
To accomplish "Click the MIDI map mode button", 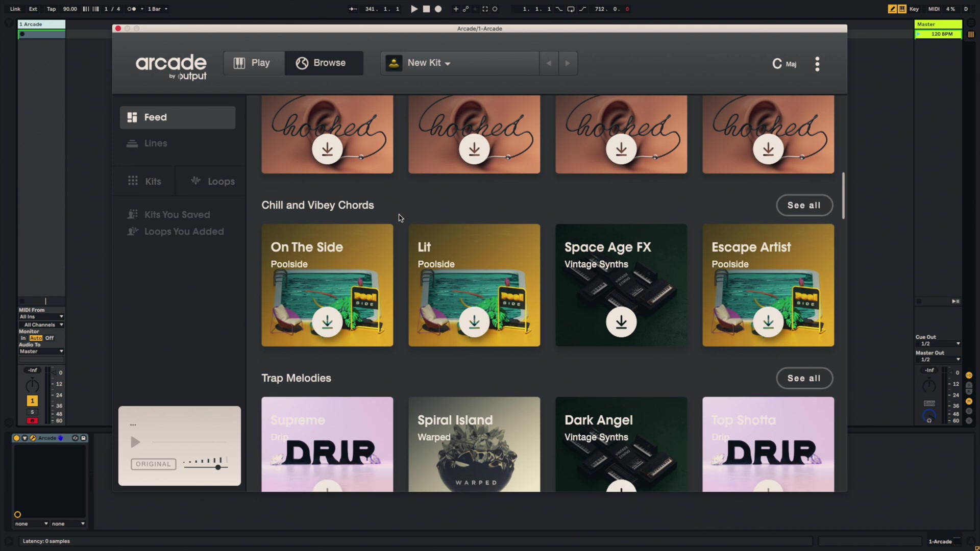I will coord(934,9).
